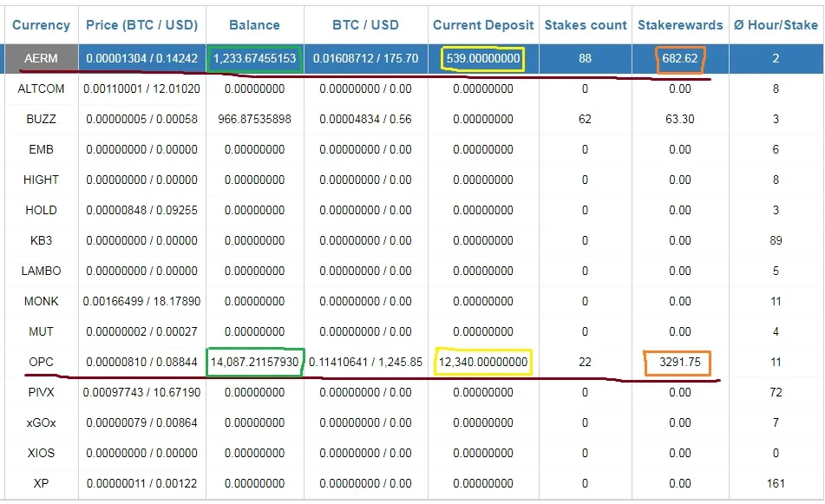Select the LAMBO currency cell

[x=41, y=271]
